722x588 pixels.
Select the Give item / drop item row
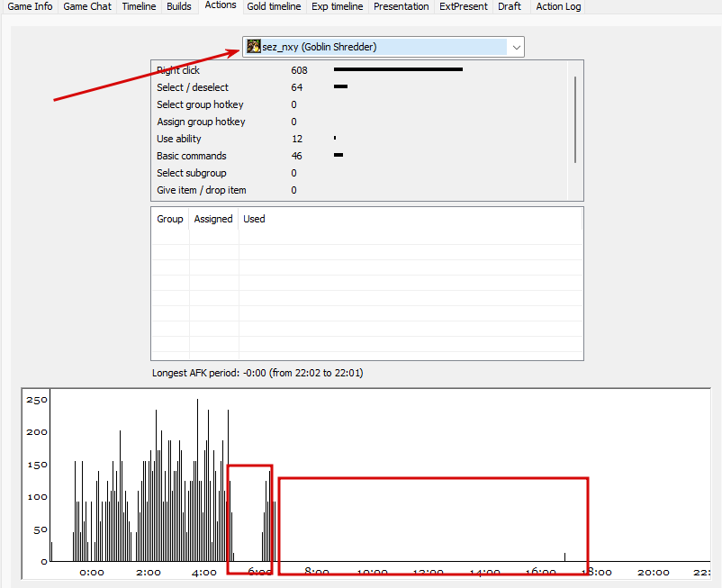click(x=359, y=190)
